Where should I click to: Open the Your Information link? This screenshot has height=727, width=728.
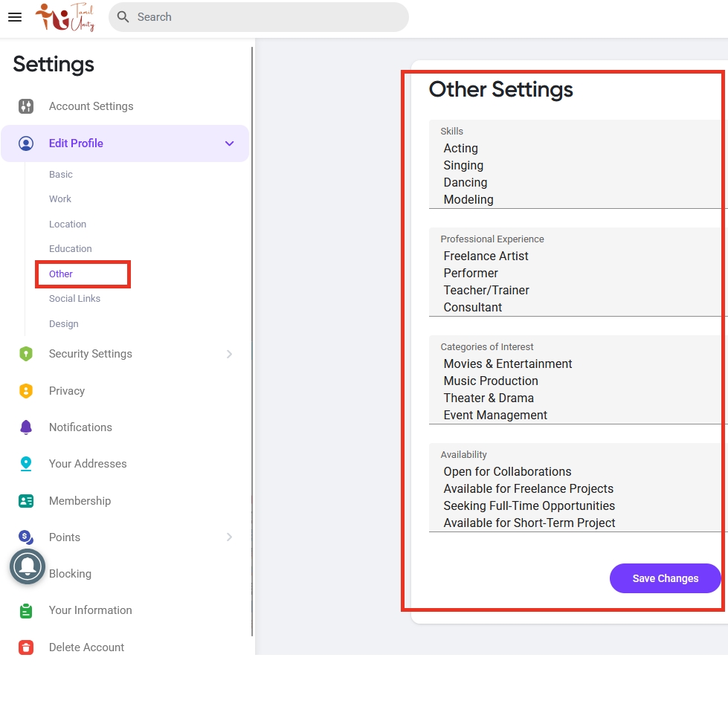[91, 610]
